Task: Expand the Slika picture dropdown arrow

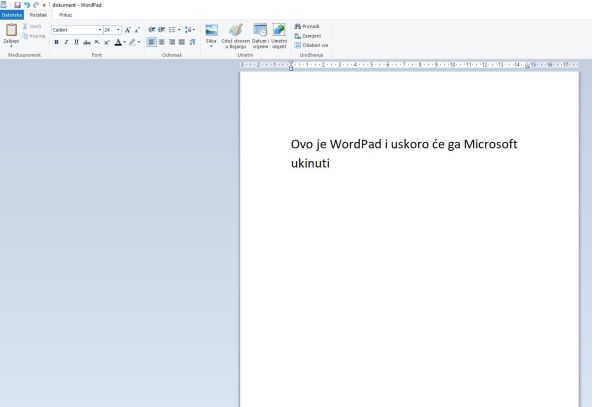Action: (211, 46)
